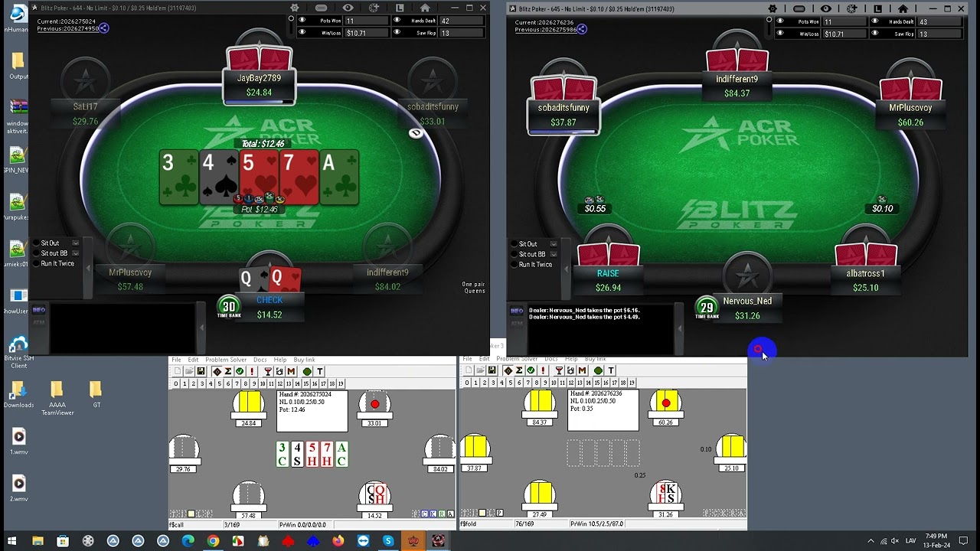Click albatross1 player seat in table 645
The image size is (980, 551).
[x=866, y=280]
